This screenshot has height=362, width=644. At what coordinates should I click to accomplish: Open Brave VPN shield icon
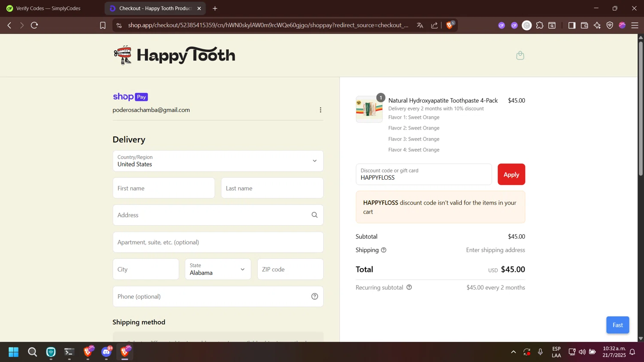(610, 25)
